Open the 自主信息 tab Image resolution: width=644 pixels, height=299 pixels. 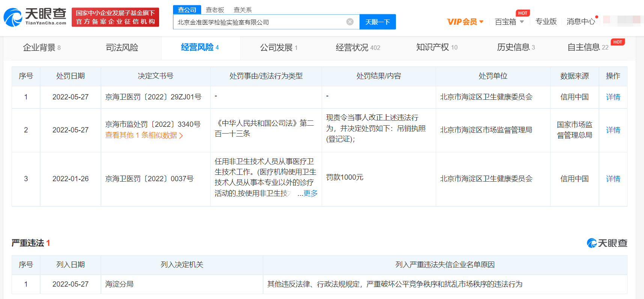coord(588,47)
